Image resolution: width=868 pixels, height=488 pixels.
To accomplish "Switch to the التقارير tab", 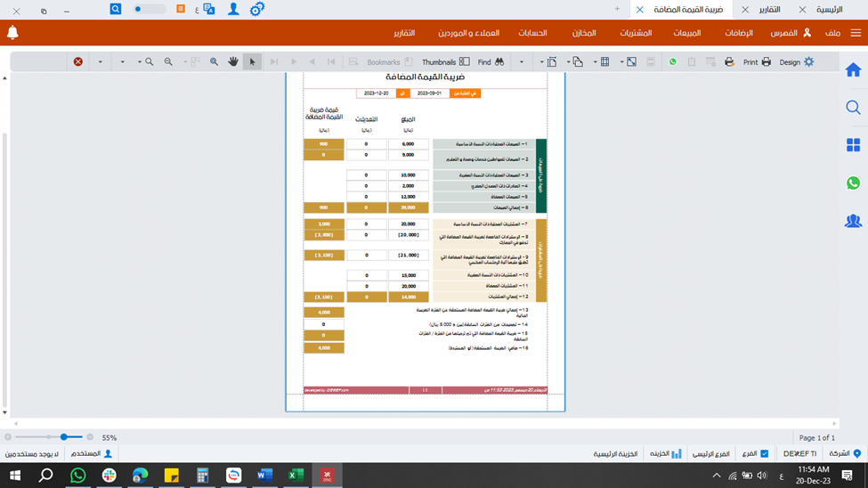I will coord(769,10).
